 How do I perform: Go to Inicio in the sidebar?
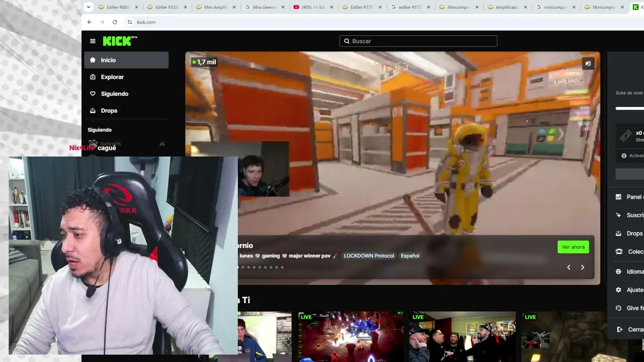click(x=126, y=60)
